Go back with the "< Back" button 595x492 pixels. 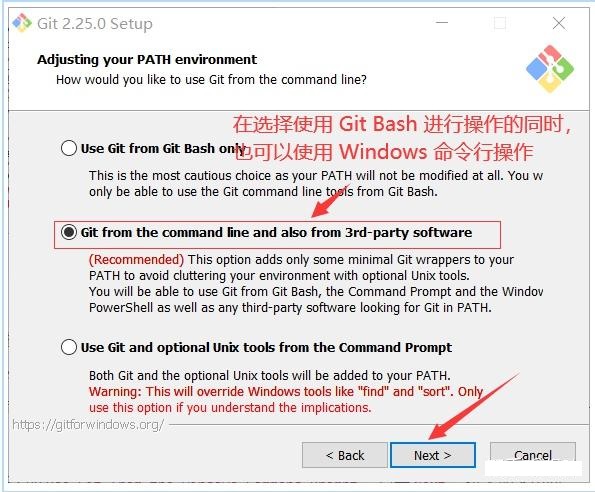345,455
